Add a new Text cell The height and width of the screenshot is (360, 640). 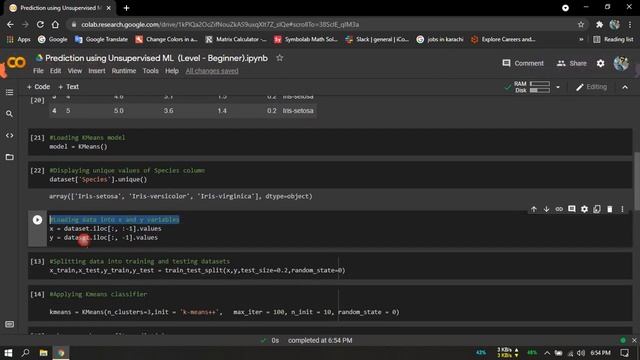tap(69, 87)
